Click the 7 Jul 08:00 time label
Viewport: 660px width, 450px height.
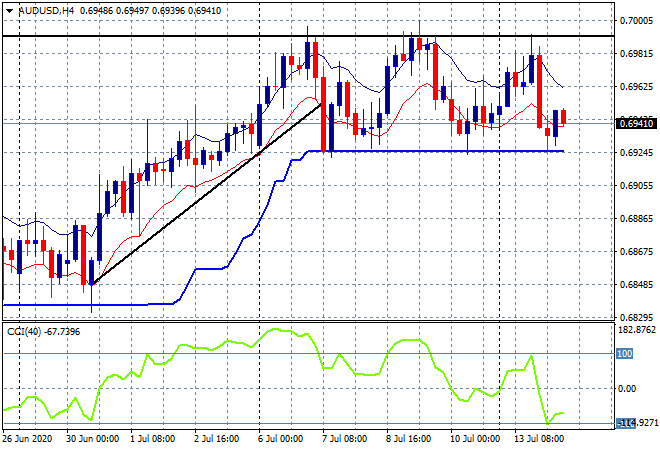tap(344, 439)
